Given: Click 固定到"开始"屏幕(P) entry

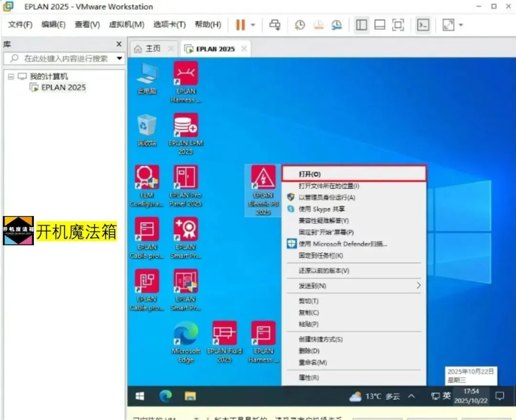Looking at the screenshot, I should click(354, 232).
